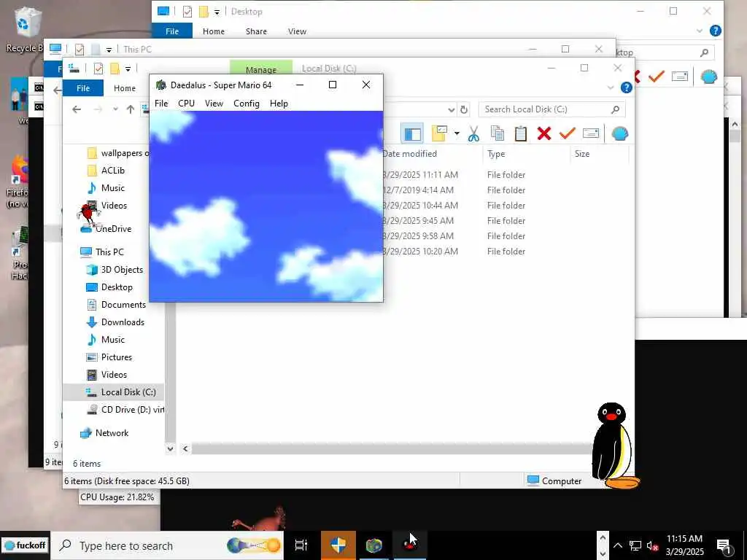Expand the Local Disk address bar dropdown

[451, 109]
